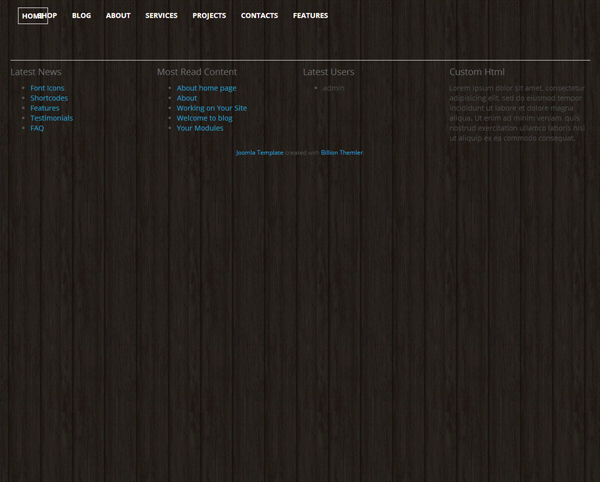Open the Features link under Latest News
This screenshot has height=482, width=600.
(45, 108)
